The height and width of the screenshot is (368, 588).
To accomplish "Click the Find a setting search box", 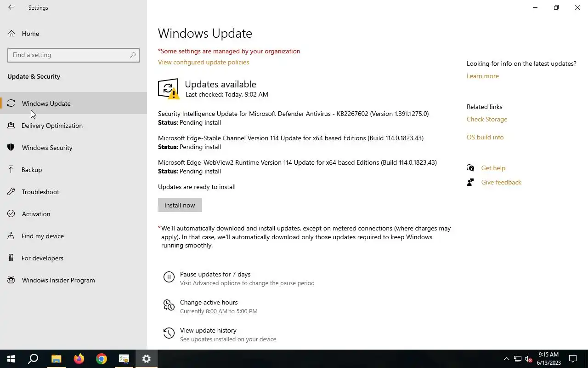I will pyautogui.click(x=73, y=55).
